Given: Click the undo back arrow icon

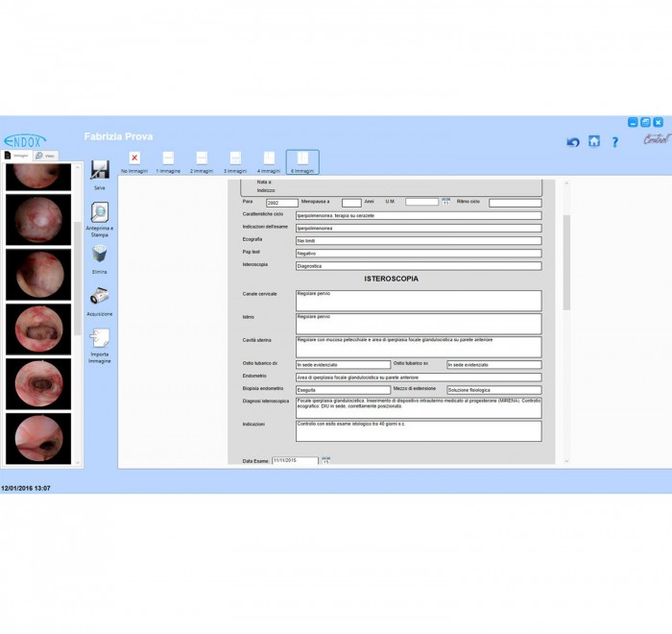Looking at the screenshot, I should 573,142.
